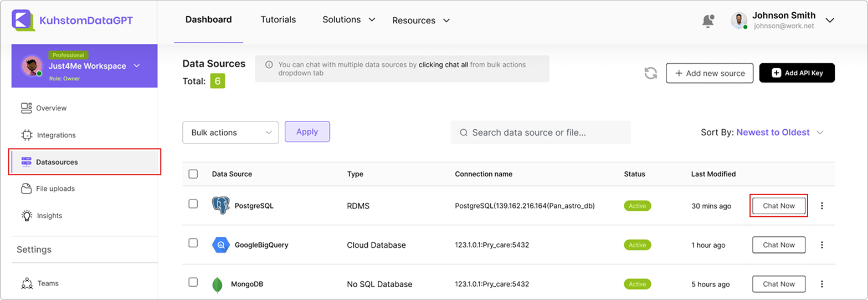Check the PostgreSQL row checkbox
Viewport: 868px width, 300px height.
click(193, 204)
